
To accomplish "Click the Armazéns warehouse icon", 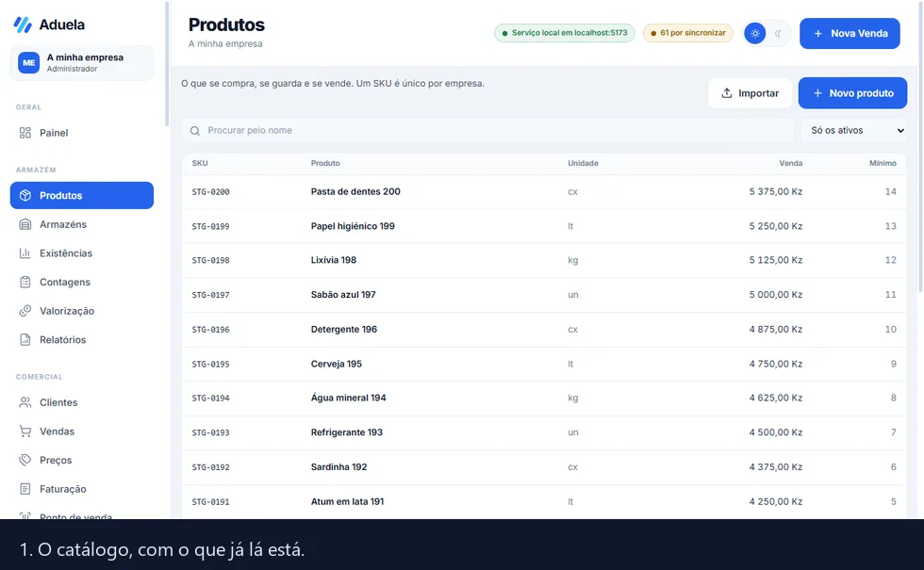I will 25,224.
